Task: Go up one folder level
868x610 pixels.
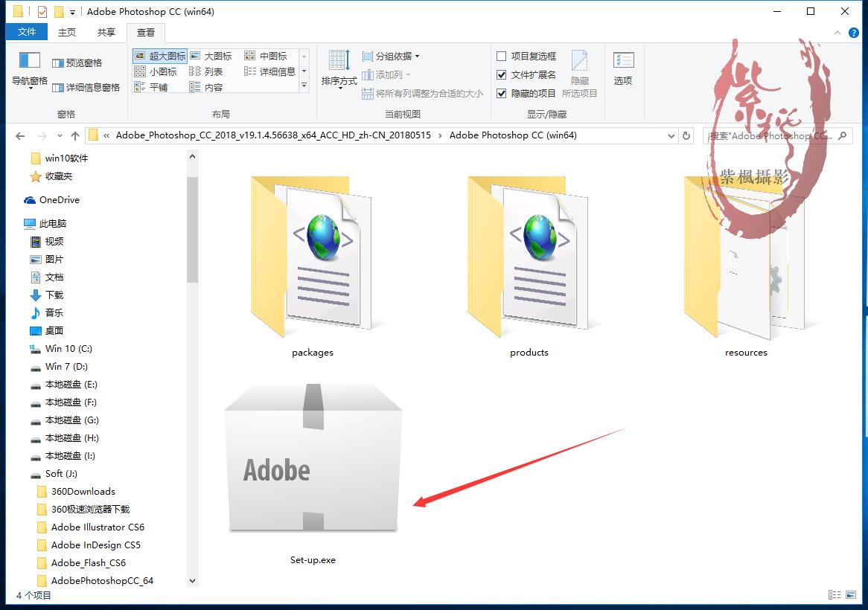Action: (x=74, y=135)
